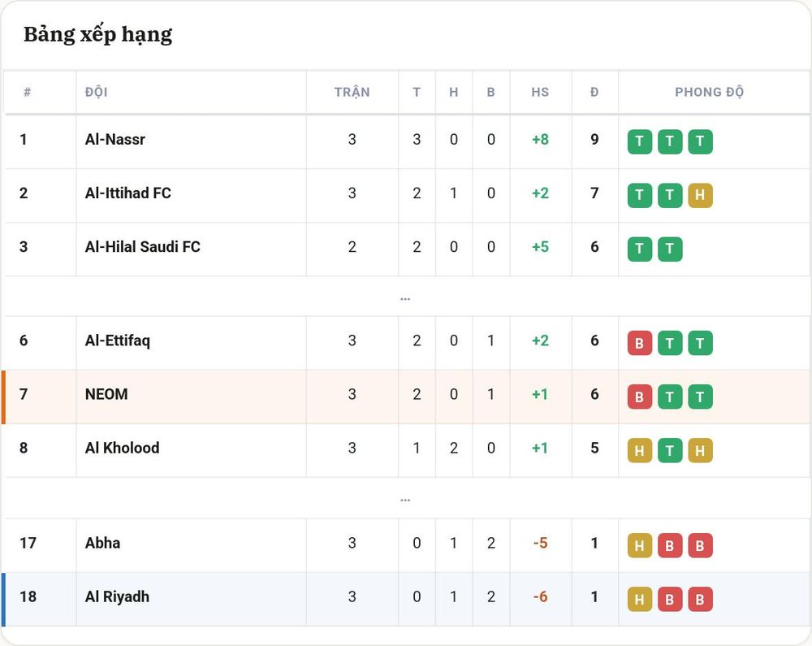Select the Al Riyadh team name
This screenshot has height=646, width=812.
pos(117,596)
